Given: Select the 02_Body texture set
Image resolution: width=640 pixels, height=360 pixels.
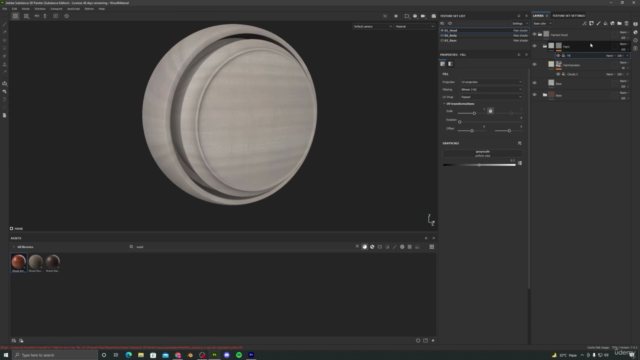Looking at the screenshot, I should [x=484, y=36].
